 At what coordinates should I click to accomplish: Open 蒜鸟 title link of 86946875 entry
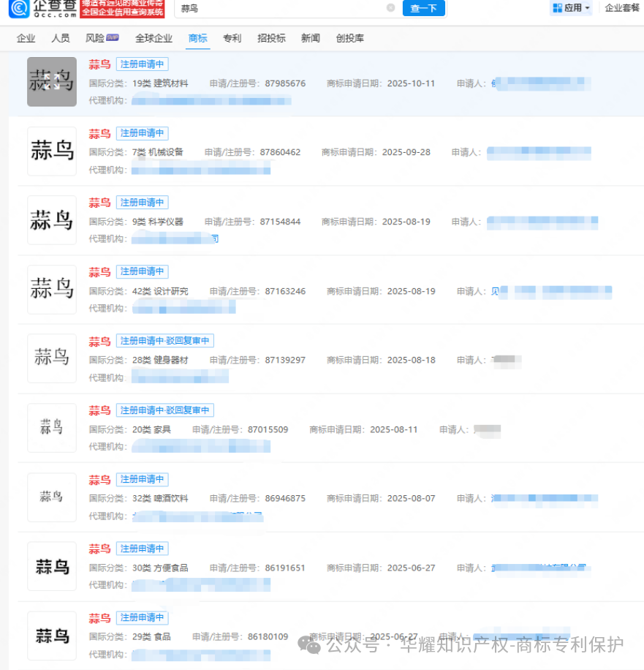click(99, 479)
